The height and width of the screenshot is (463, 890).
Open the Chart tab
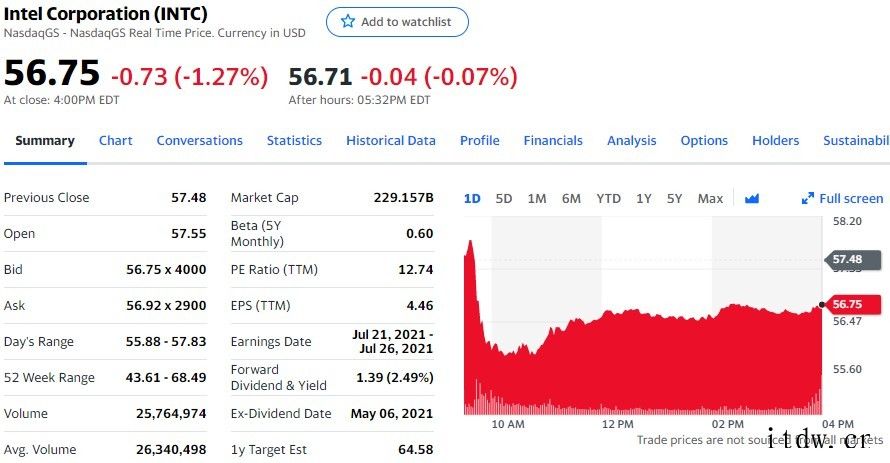(115, 141)
